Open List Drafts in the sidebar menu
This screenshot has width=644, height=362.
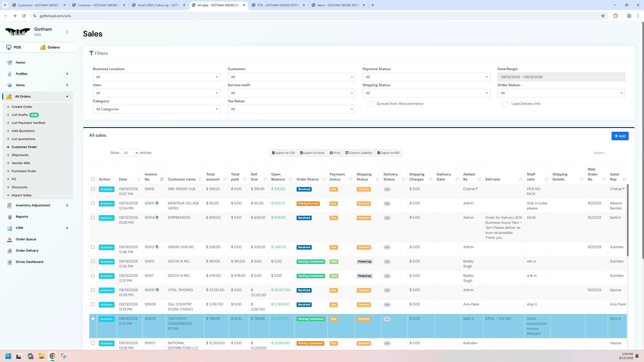20,115
